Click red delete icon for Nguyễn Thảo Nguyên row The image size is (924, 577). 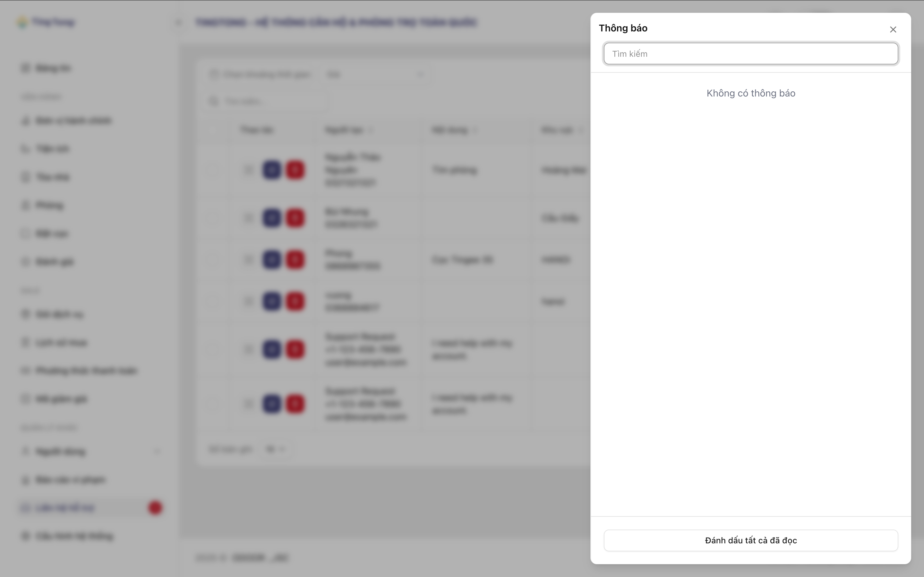point(295,170)
